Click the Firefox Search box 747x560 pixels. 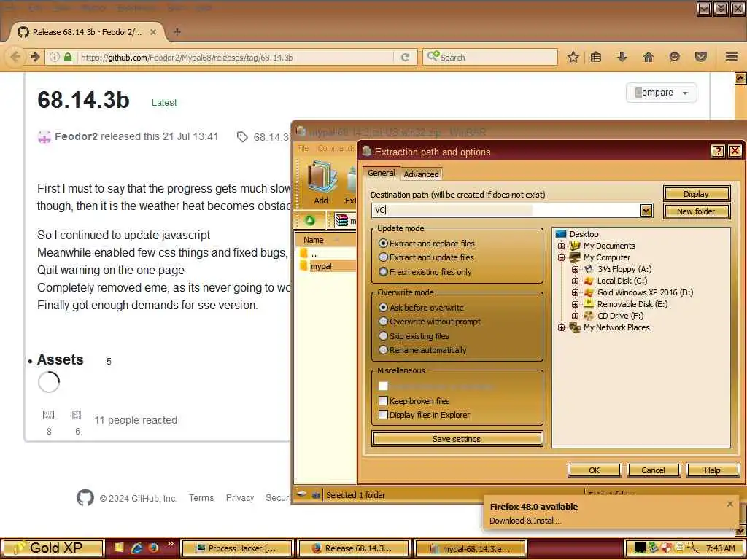489,57
